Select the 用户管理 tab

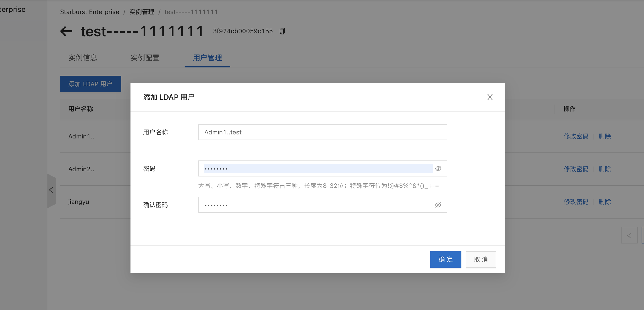pos(207,58)
